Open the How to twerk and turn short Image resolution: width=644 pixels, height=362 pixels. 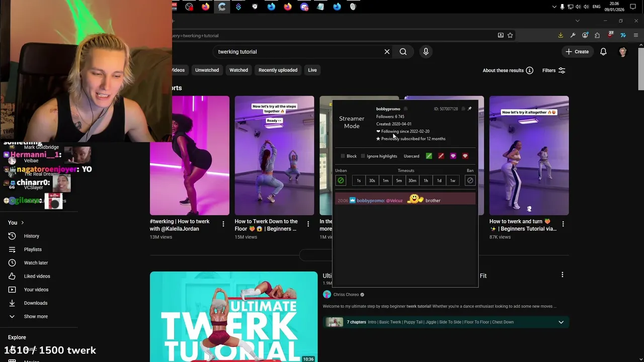coord(529,155)
